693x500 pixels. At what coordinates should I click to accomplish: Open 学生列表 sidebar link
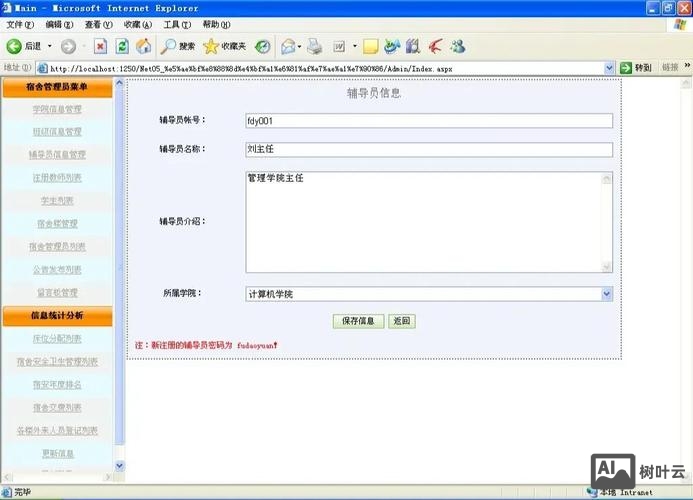click(x=57, y=201)
